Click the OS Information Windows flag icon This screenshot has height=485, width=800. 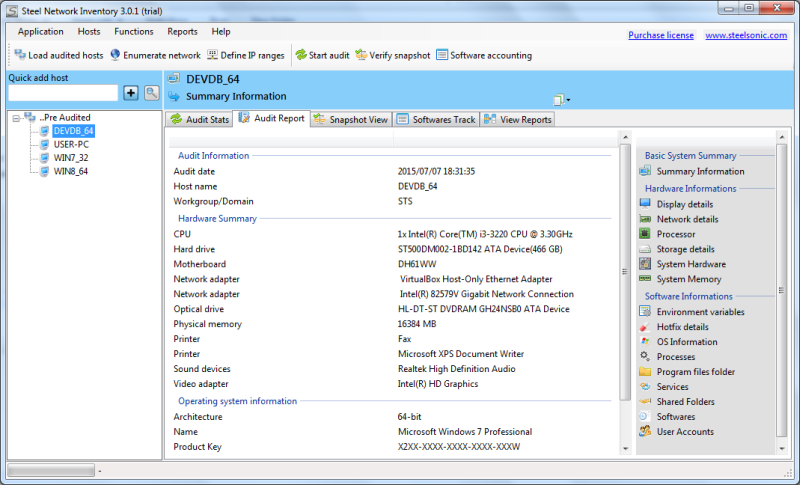coord(645,341)
